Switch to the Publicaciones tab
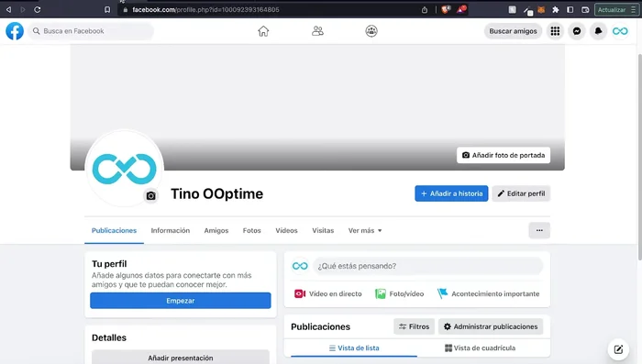 coord(114,230)
